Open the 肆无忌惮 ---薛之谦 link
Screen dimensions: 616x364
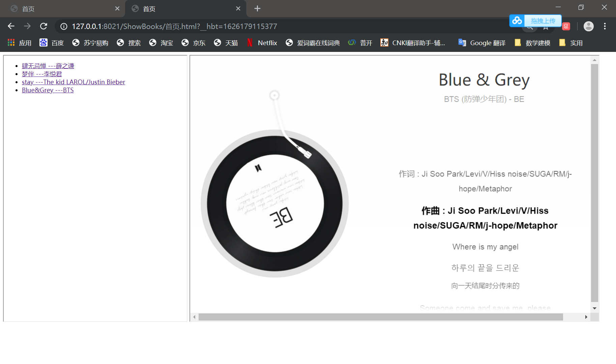click(x=48, y=66)
